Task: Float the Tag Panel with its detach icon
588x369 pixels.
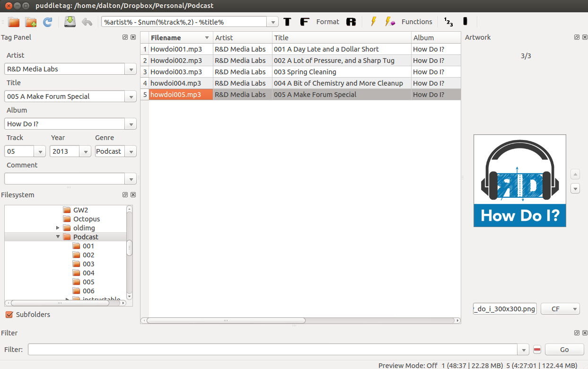Action: pos(125,37)
